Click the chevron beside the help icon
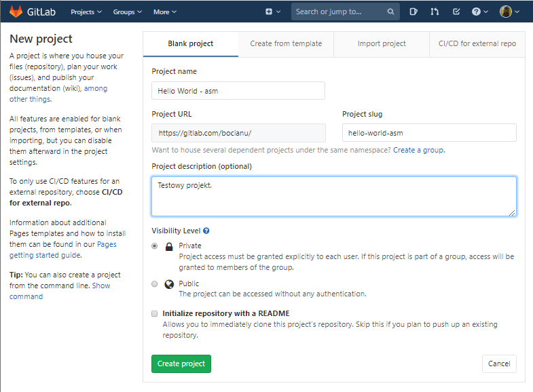533x392 pixels. point(485,12)
